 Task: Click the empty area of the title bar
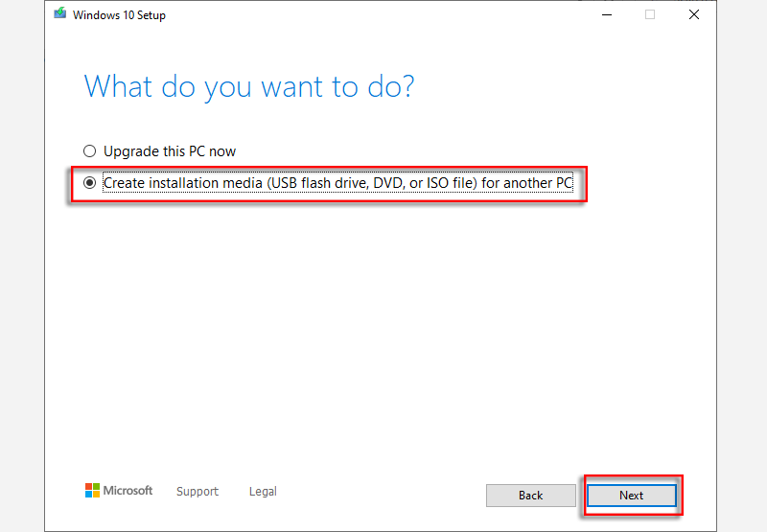point(383,14)
